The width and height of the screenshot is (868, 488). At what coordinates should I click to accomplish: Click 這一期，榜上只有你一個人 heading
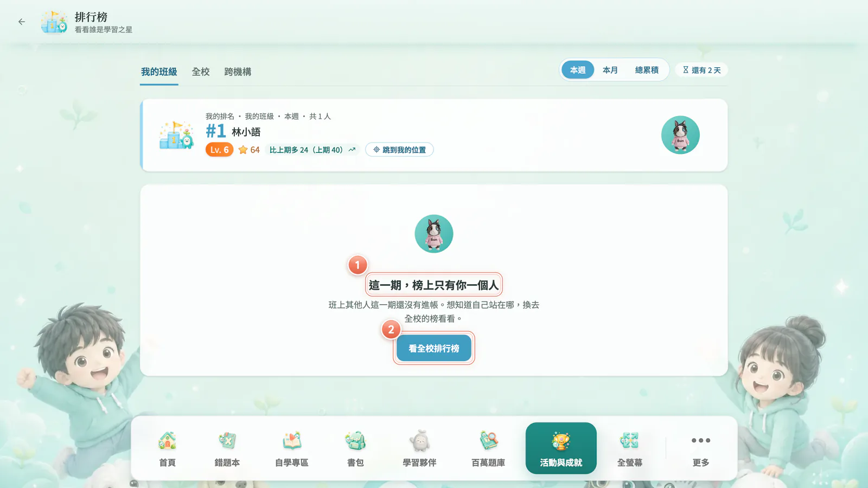point(433,285)
